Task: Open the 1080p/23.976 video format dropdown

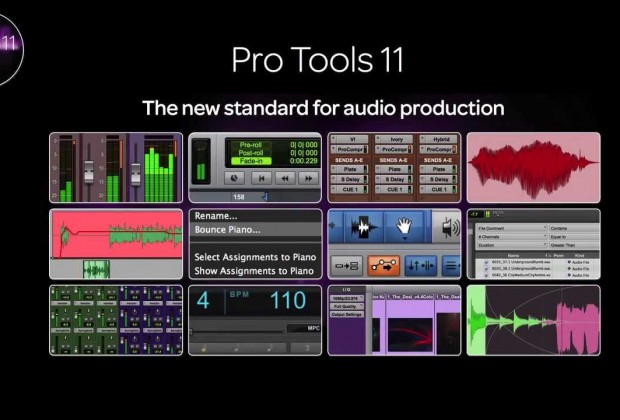Action: point(347,298)
